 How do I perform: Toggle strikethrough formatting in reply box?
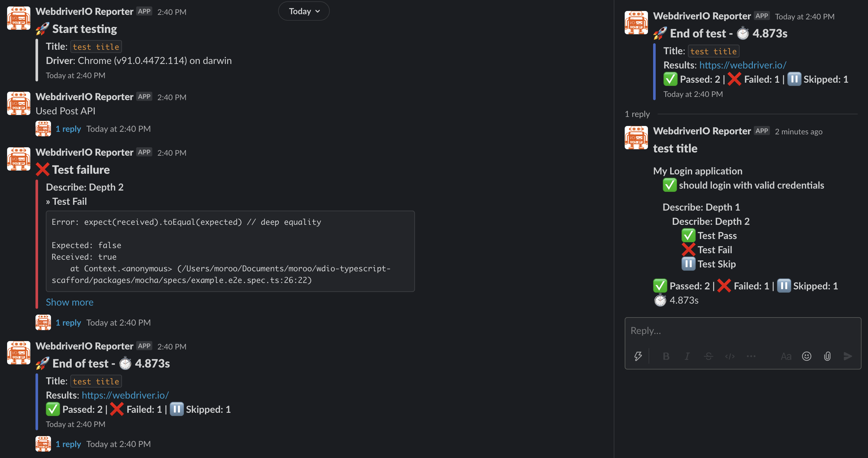[x=708, y=356]
